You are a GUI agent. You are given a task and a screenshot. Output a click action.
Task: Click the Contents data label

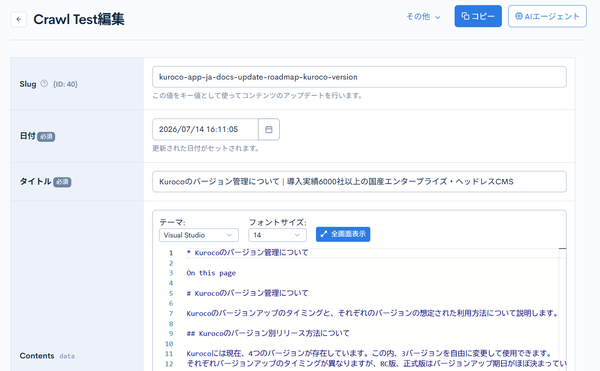pyautogui.click(x=47, y=356)
